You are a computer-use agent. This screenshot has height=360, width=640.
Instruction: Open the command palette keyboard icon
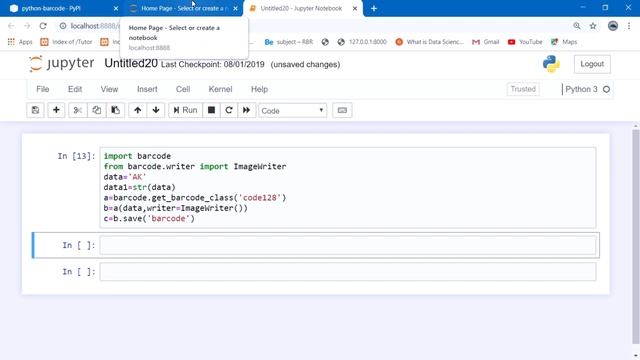(342, 110)
